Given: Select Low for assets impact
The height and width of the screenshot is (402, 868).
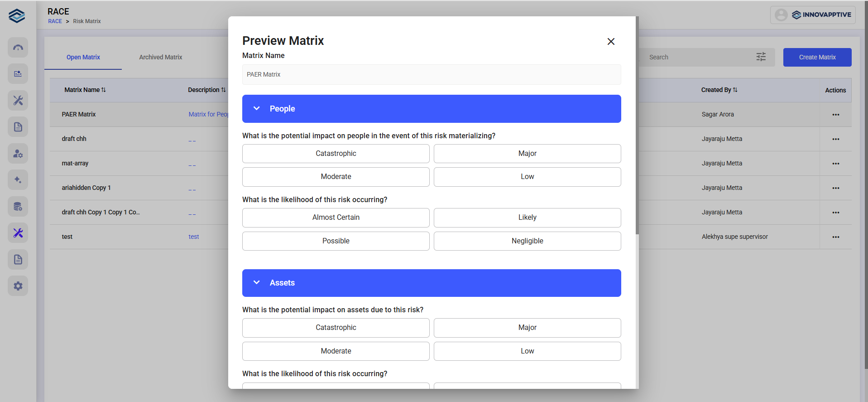Looking at the screenshot, I should click(x=527, y=351).
